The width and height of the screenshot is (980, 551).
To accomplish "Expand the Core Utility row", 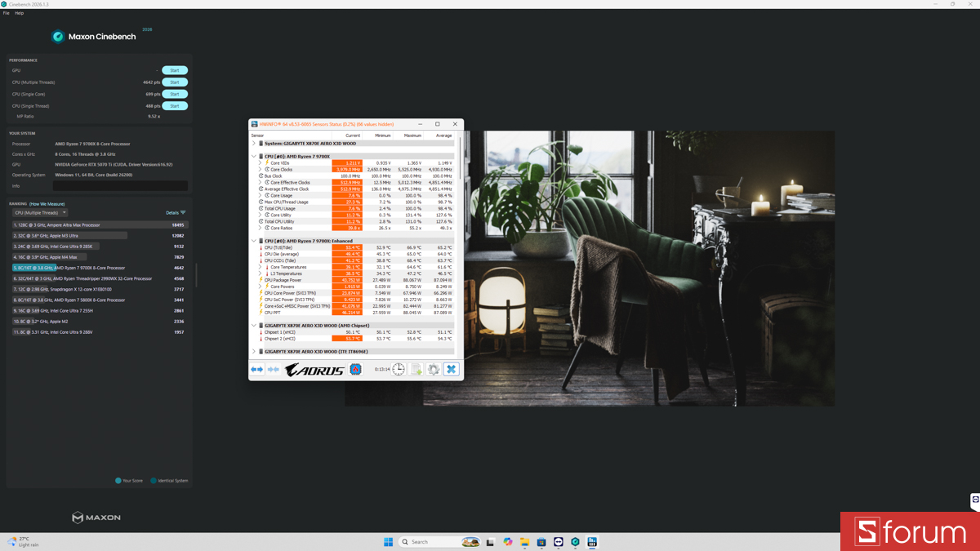I will 261,216.
